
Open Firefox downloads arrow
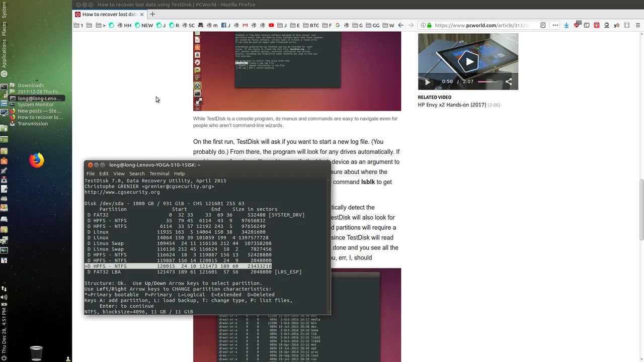tap(567, 25)
